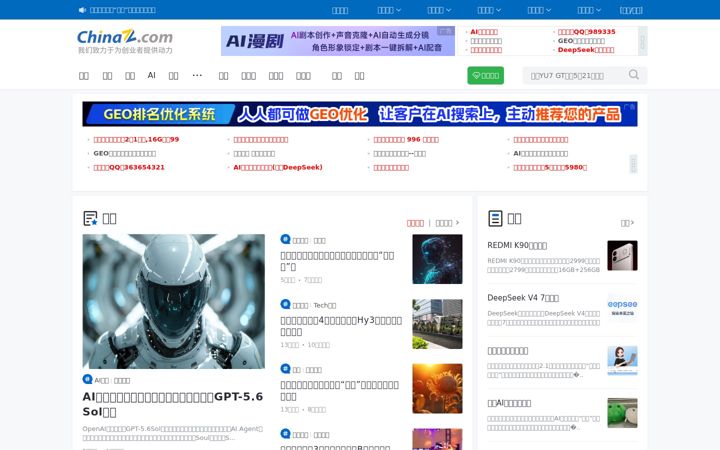This screenshot has height=450, width=720.
Task: Open the white robot helmet featured image
Action: coord(174,301)
